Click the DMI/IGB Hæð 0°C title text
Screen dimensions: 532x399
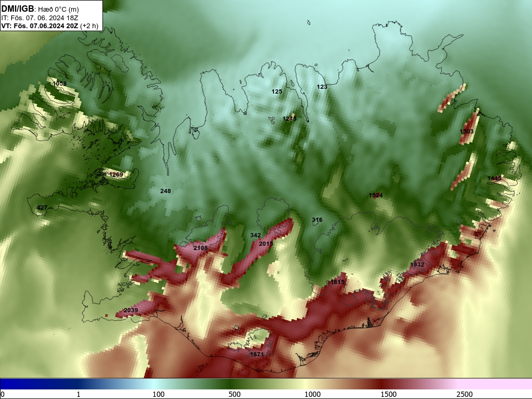coord(40,9)
